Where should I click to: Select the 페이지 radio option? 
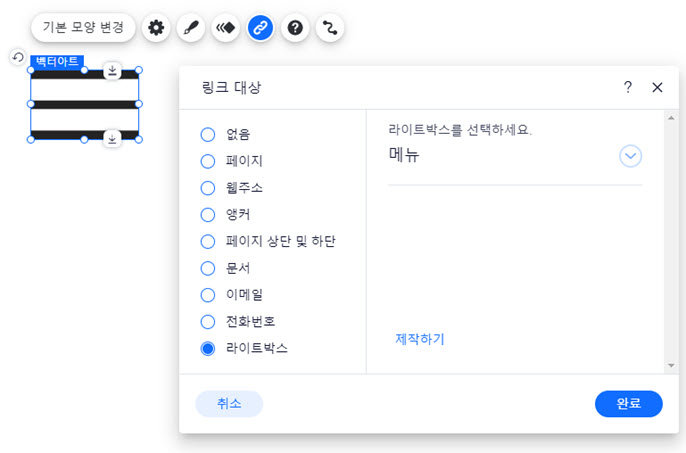[x=208, y=161]
